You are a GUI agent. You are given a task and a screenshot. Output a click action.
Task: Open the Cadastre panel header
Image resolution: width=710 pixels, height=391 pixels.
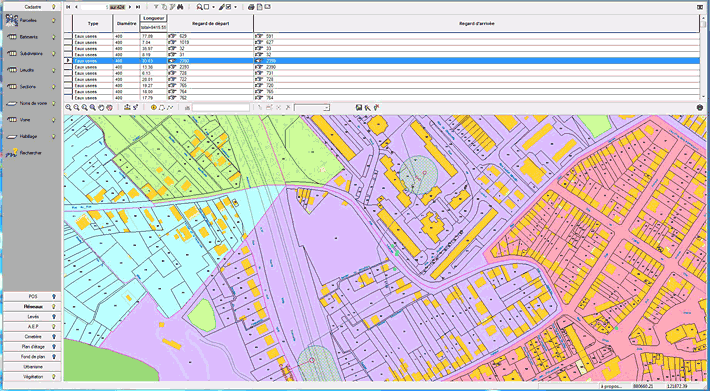point(32,7)
